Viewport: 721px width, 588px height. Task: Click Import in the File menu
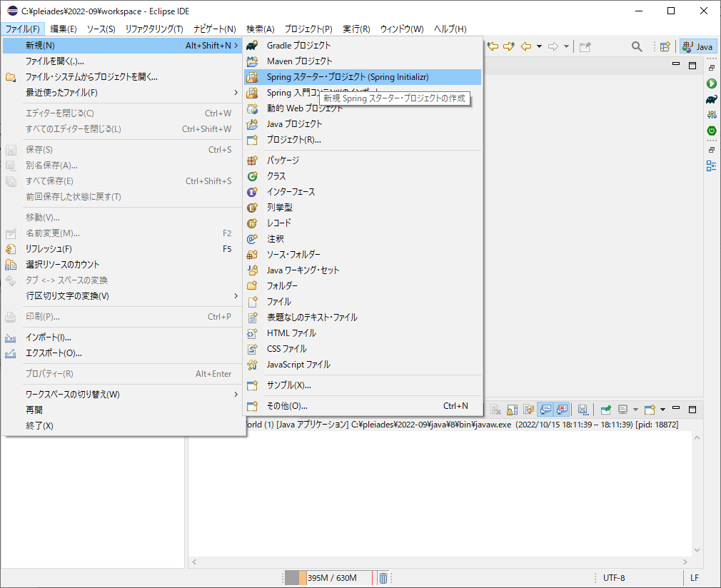coord(48,338)
